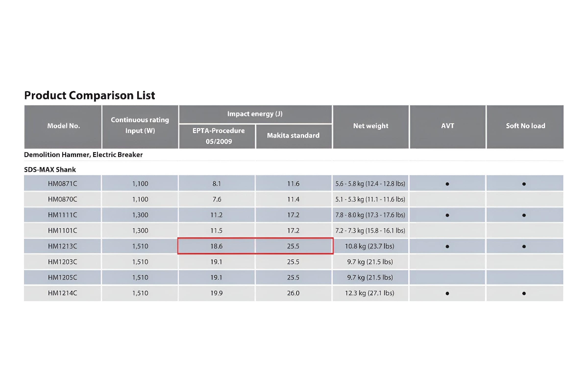Click the AVT dot for HM1111C
Image resolution: width=588 pixels, height=392 pixels.
447,215
